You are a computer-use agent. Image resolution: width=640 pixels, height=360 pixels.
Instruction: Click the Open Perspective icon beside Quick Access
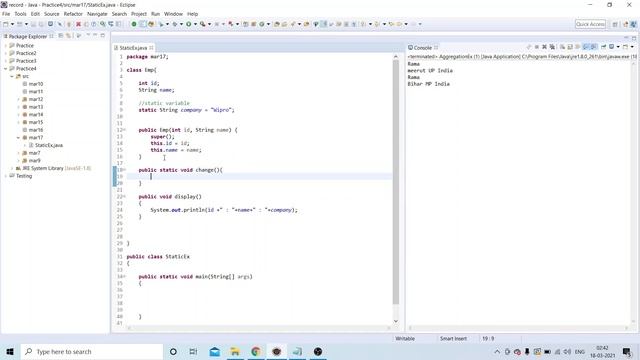pyautogui.click(x=615, y=24)
